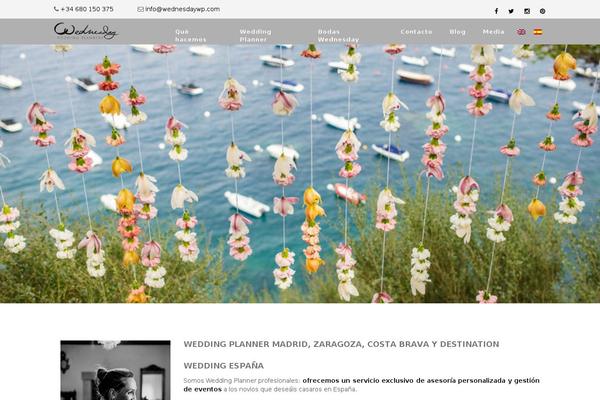Email info@wednesdaywp.com
This screenshot has height=400, width=600.
tap(183, 9)
